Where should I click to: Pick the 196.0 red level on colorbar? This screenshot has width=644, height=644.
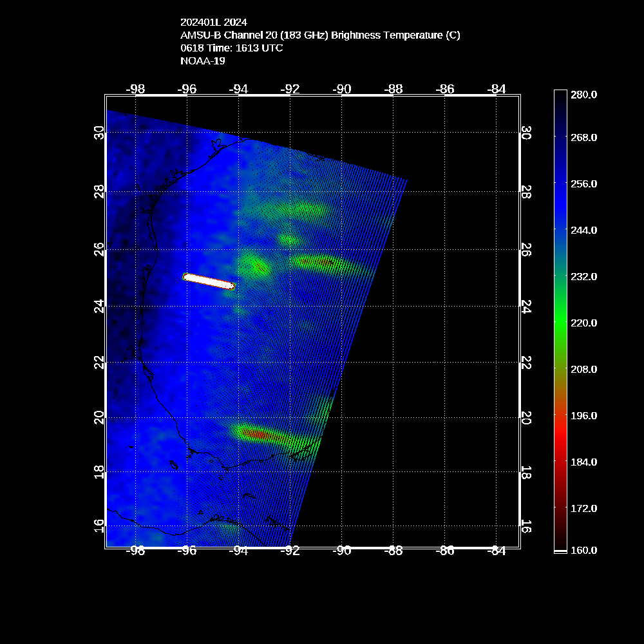click(583, 415)
